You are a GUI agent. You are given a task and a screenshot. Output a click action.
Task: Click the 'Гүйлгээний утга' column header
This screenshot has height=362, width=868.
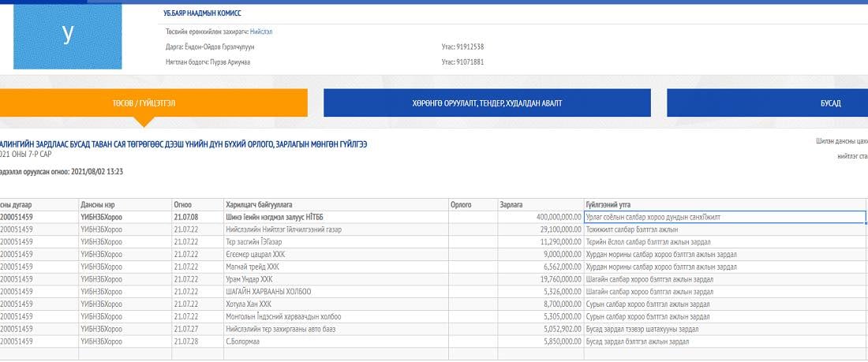pos(608,205)
